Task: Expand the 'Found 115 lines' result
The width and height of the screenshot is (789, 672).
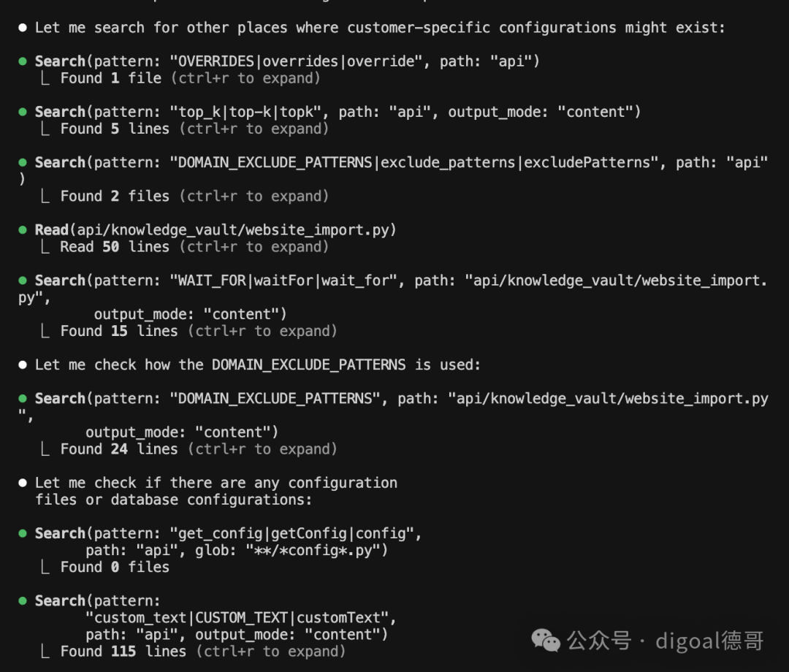Action: [x=203, y=652]
